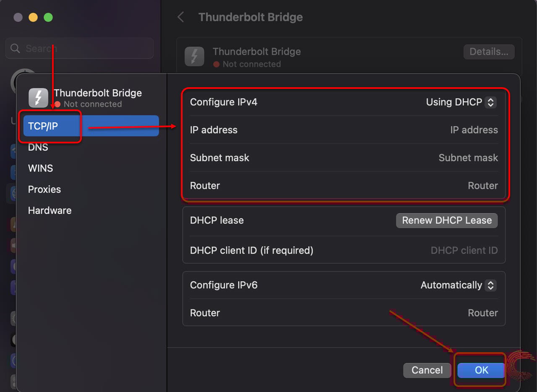Open the Configure IPv6 Automatically dropdown
Viewport: 537px width, 392px height.
(458, 285)
